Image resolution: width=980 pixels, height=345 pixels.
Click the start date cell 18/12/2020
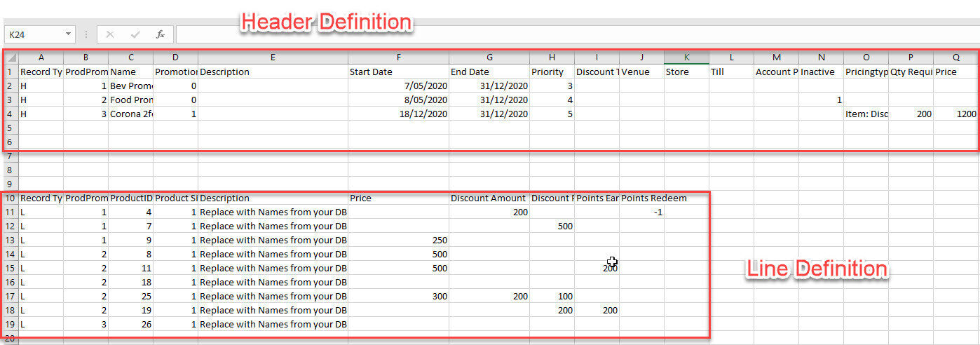coord(398,114)
